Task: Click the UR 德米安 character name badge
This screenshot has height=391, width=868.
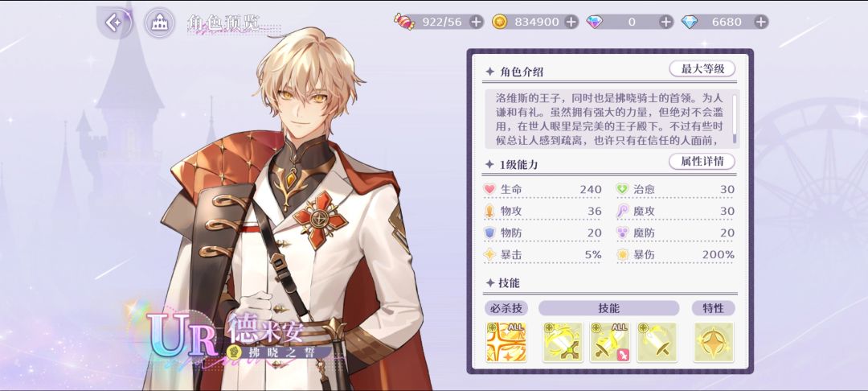Action: (240, 335)
